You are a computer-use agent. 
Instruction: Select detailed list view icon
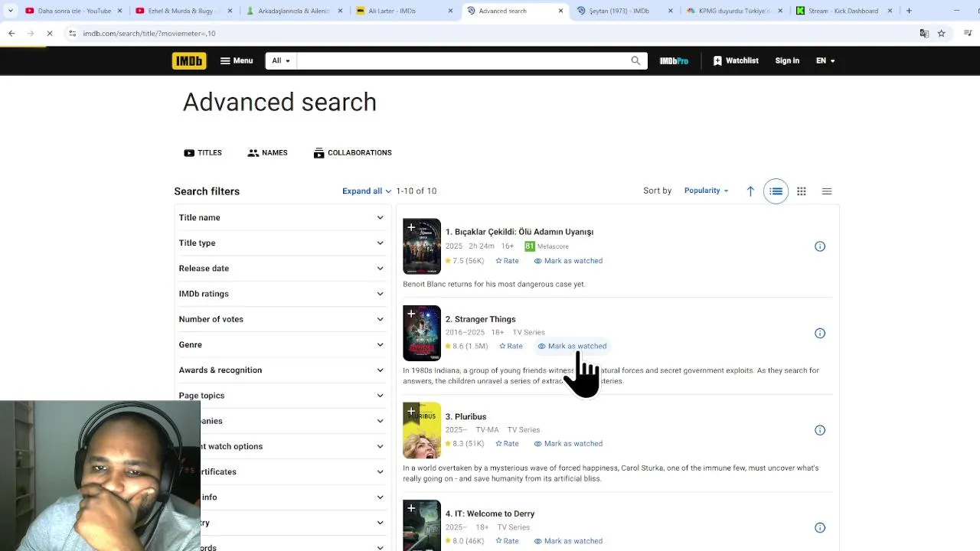pyautogui.click(x=776, y=191)
